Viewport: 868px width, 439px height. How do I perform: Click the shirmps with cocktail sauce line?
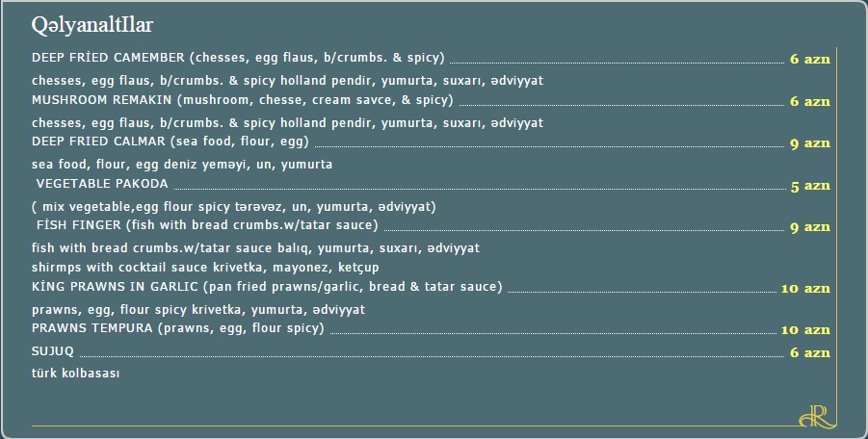click(x=205, y=268)
